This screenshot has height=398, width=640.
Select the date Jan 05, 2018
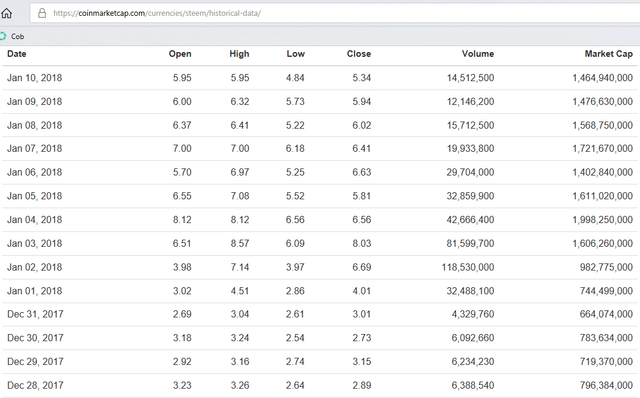35,196
